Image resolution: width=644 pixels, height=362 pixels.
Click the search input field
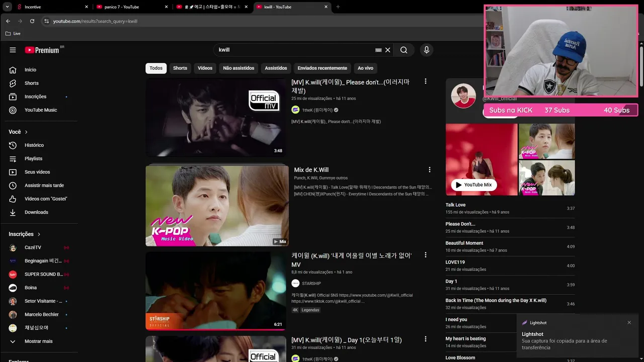tap(296, 50)
